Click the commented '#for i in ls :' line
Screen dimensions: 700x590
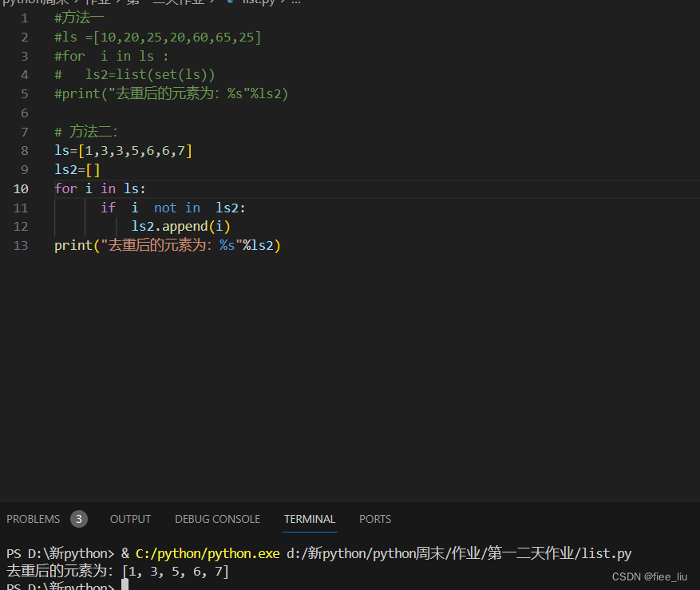point(111,56)
